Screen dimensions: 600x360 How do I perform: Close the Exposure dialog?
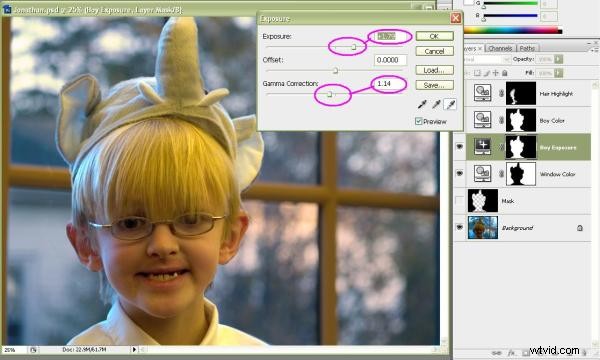click(455, 18)
